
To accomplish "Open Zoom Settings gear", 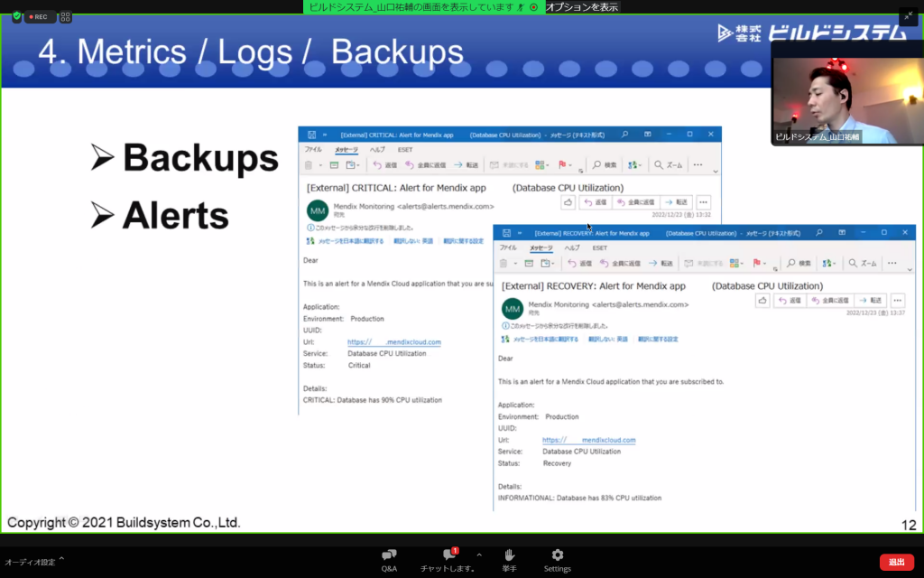I will pyautogui.click(x=557, y=559).
